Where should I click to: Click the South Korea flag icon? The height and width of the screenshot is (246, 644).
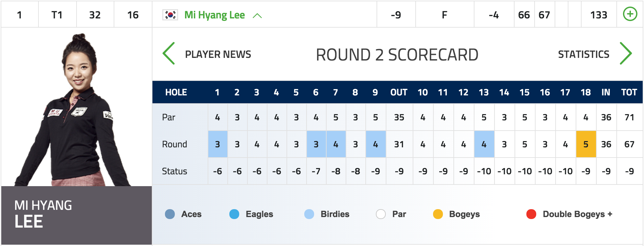(170, 15)
